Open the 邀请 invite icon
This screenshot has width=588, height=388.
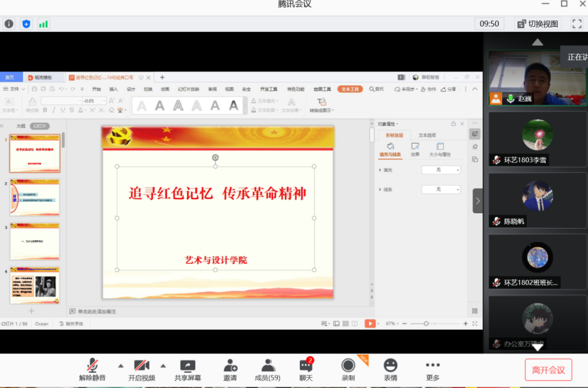pyautogui.click(x=230, y=369)
